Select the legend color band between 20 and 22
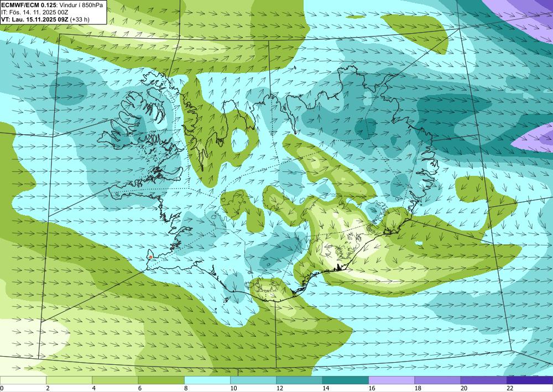Screen dimensions: 553x392 pos(484,380)
